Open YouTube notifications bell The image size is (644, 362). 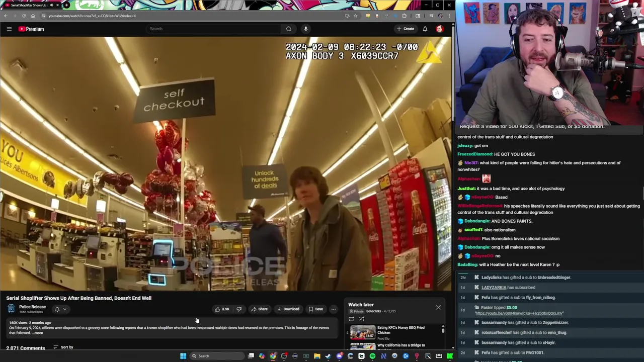(425, 29)
